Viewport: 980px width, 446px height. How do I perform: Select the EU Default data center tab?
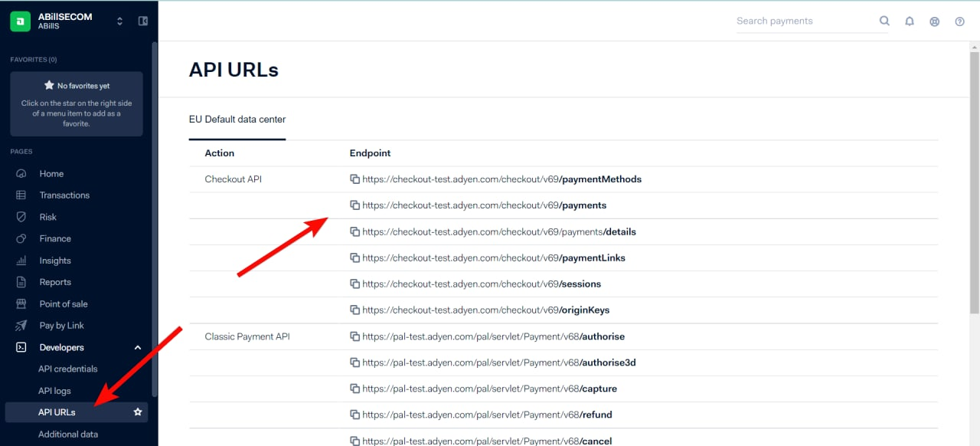tap(237, 120)
